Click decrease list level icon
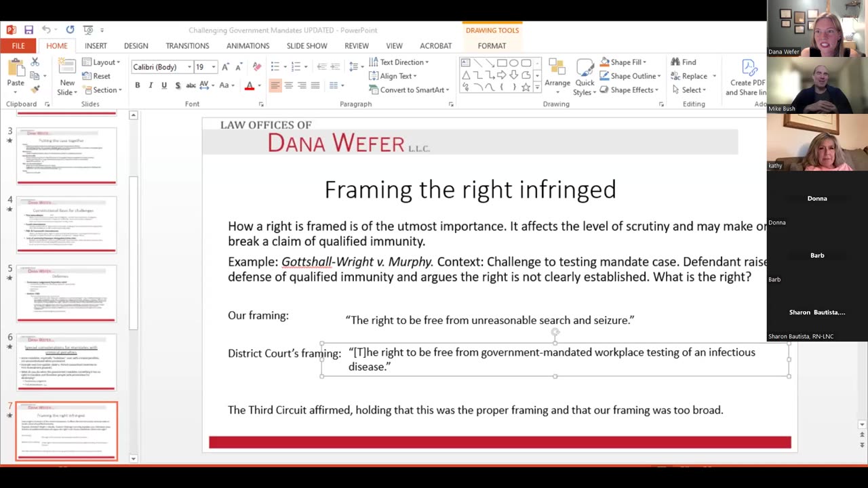The image size is (868, 488). point(321,66)
